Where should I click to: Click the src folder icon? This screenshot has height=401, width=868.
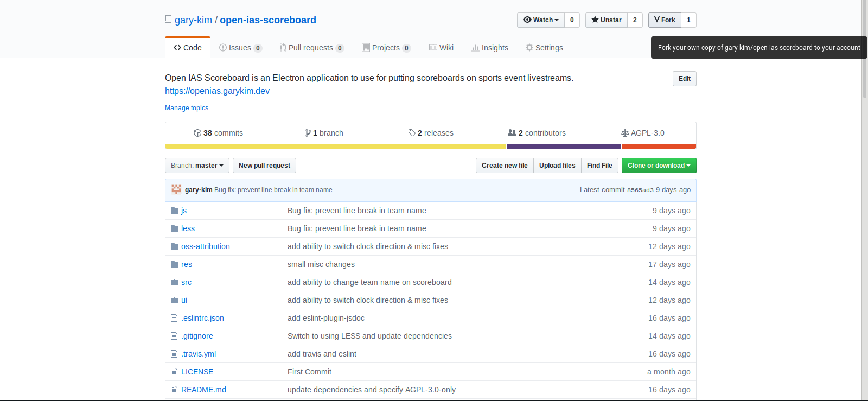[175, 282]
